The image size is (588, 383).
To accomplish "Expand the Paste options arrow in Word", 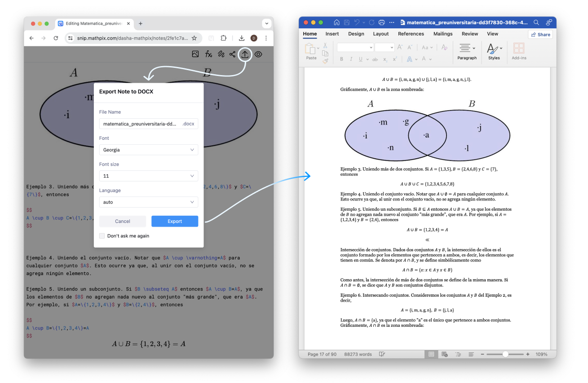I will [318, 49].
